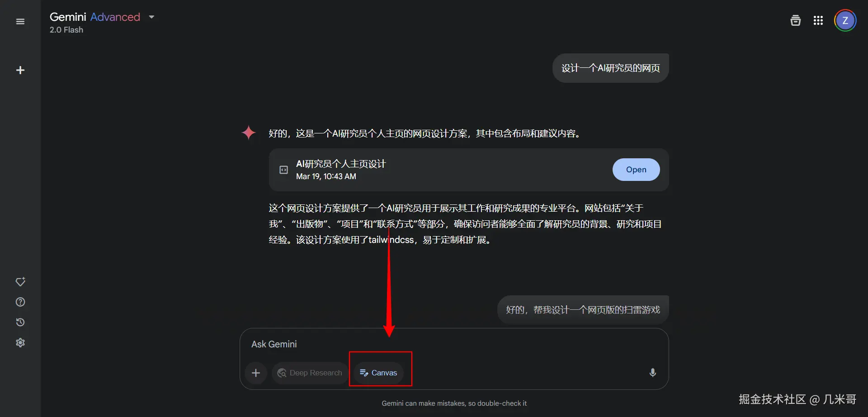This screenshot has height=417, width=868.
Task: Click the AI研究员个人主页设计 card title
Action: click(341, 164)
